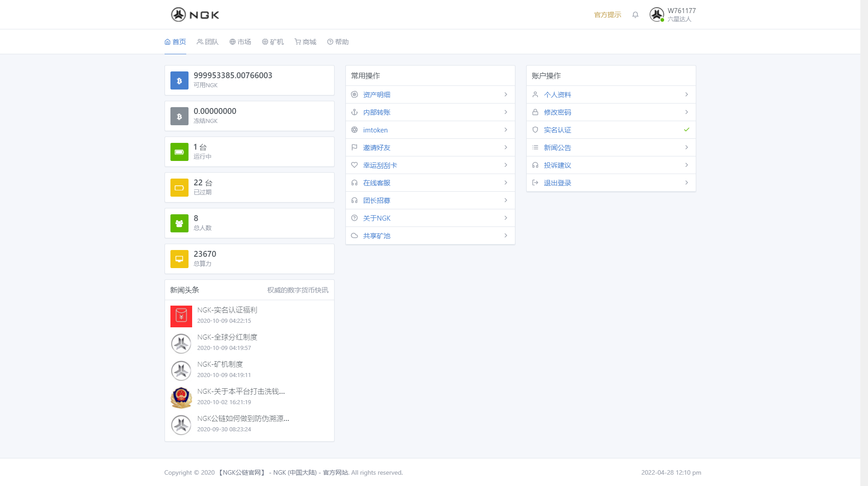
Task: Click the police badge news thumbnail
Action: point(181,398)
